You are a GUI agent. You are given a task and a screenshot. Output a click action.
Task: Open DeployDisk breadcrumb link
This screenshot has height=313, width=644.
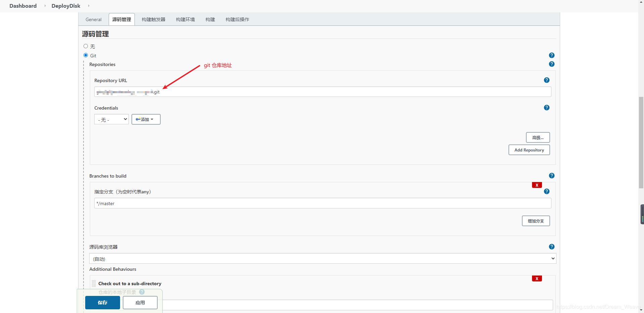pos(66,6)
